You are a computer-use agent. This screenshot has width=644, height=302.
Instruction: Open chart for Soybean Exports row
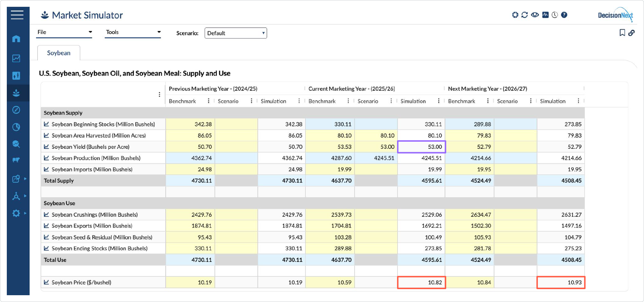coord(46,226)
